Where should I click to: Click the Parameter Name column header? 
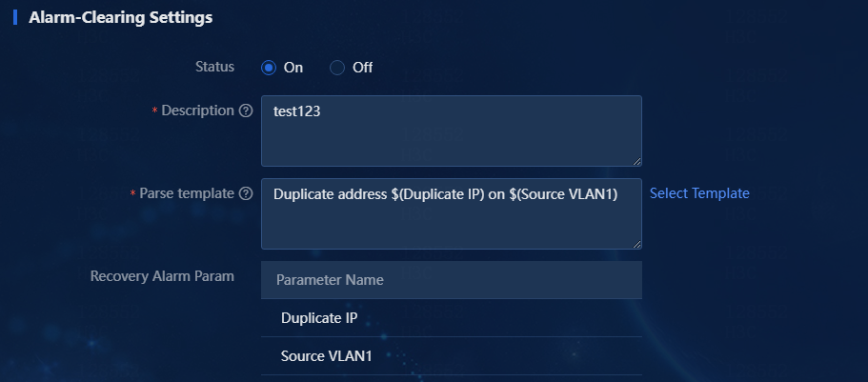click(x=452, y=280)
